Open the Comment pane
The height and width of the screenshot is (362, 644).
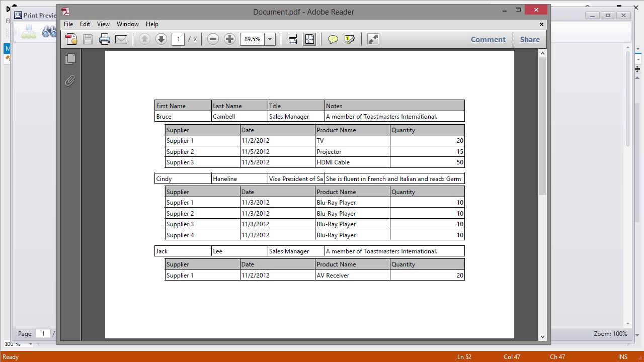(488, 39)
